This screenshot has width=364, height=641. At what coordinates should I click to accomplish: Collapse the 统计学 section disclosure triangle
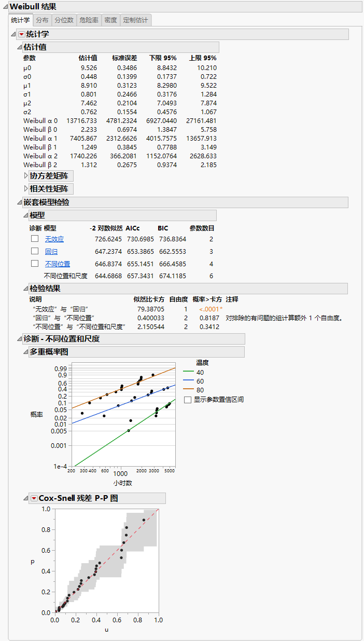coord(13,34)
